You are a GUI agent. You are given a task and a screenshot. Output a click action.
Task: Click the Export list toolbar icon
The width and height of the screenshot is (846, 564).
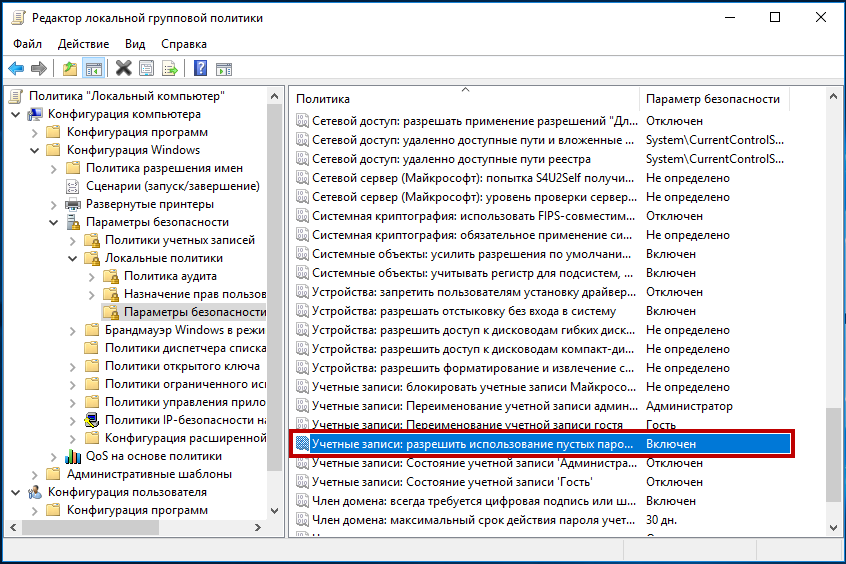170,69
